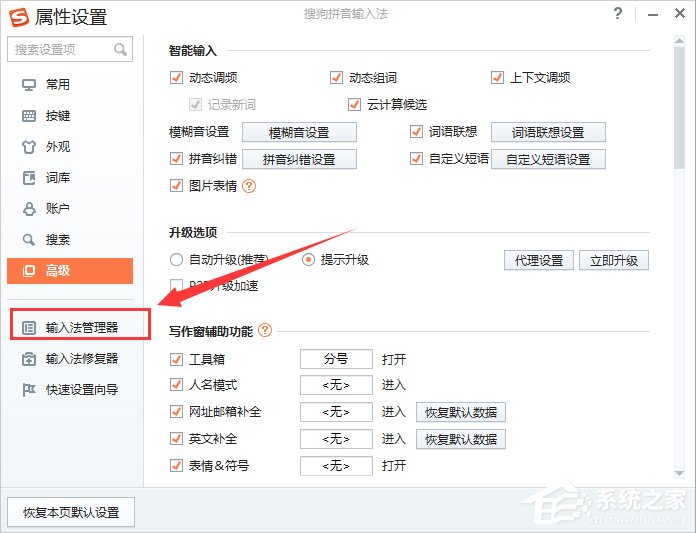Click the Sogou logo icon
The image size is (696, 533).
[x=19, y=17]
